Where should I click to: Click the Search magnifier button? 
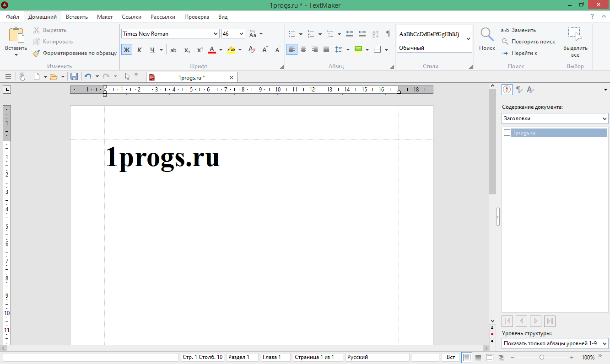click(487, 39)
